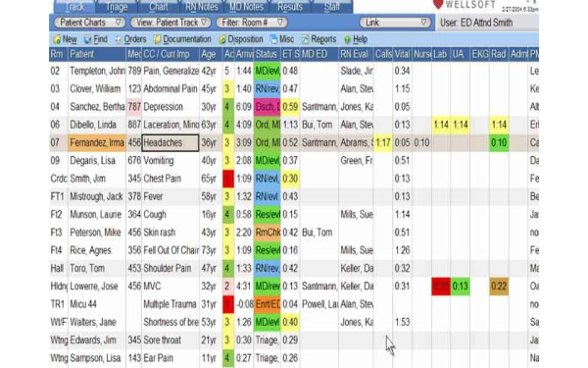The image size is (588, 368).
Task: Click the New toolbar icon
Action: 57,39
